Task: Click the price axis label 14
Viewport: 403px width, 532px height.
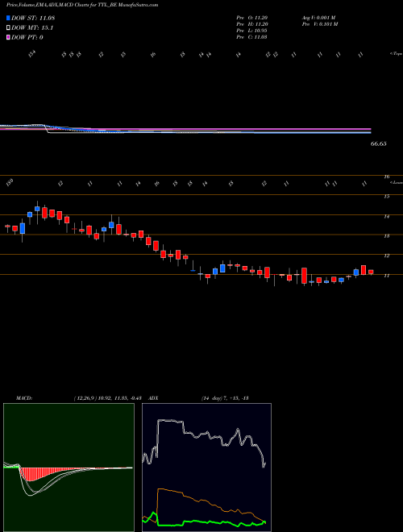Action: click(387, 216)
